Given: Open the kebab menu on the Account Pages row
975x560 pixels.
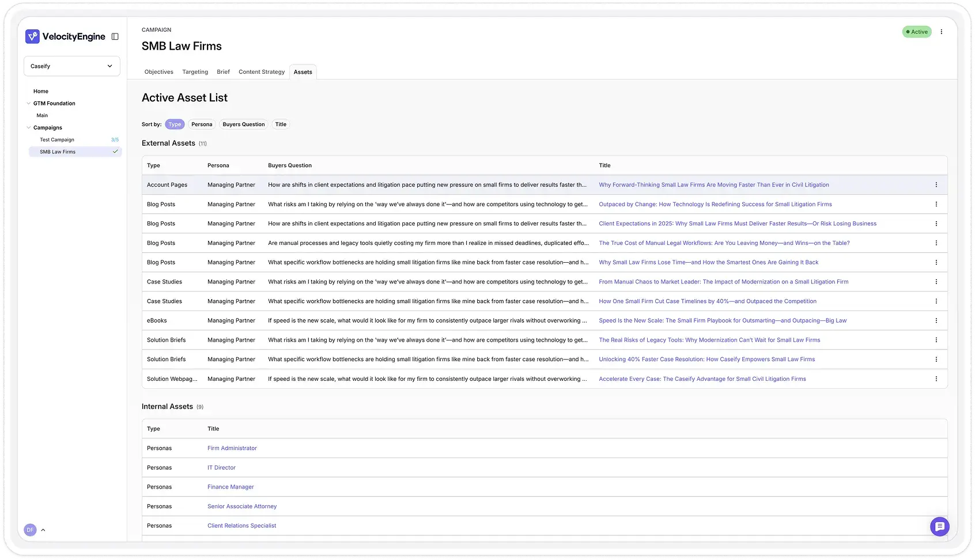Looking at the screenshot, I should (x=936, y=185).
